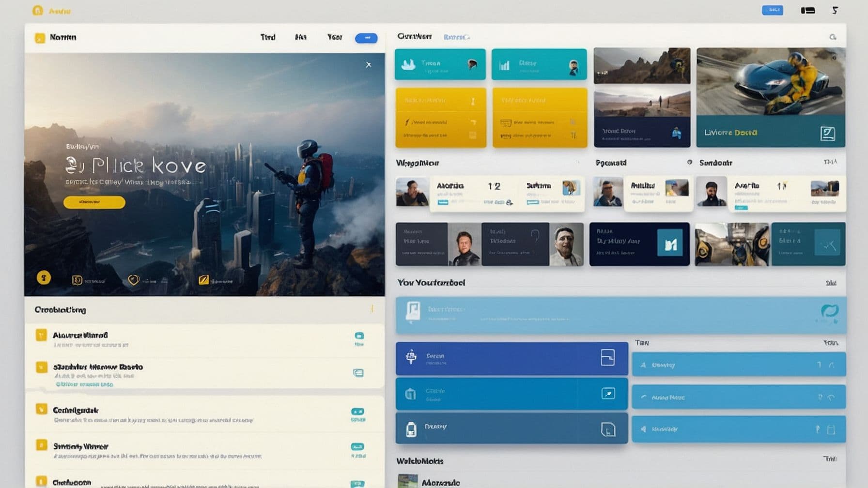
Task: Open the Moraesdc thumbnail
Action: coord(407,481)
